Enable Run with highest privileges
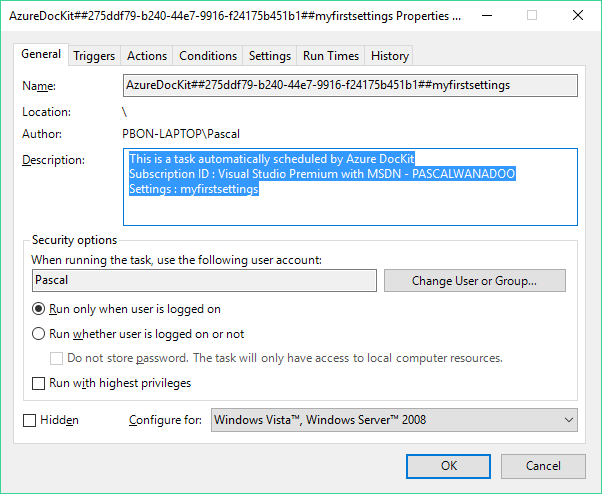 [38, 383]
